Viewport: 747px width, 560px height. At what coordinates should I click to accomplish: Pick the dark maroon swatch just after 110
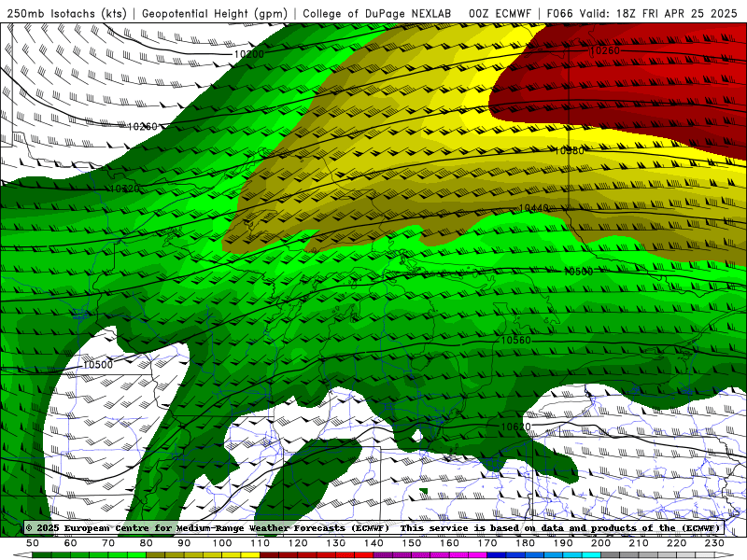[270, 555]
